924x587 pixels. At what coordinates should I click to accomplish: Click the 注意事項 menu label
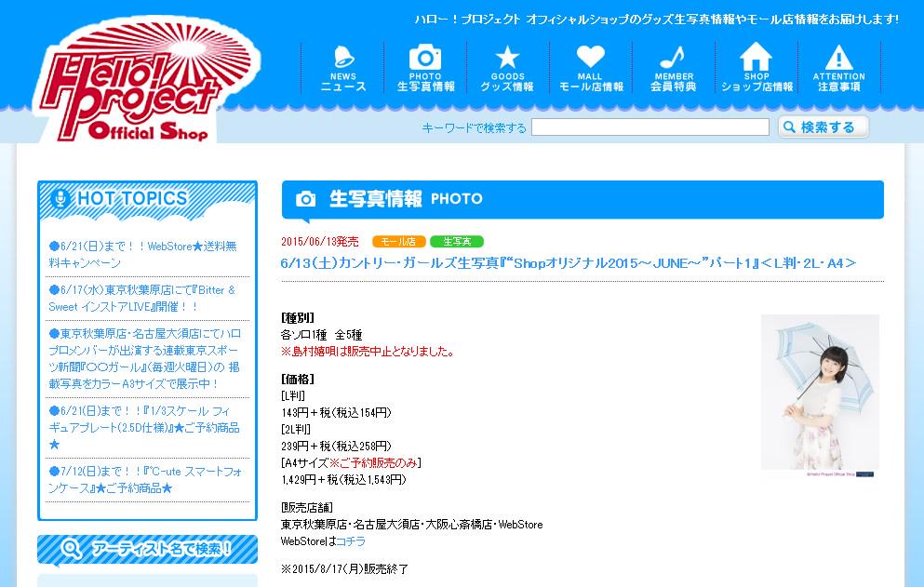coord(838,87)
